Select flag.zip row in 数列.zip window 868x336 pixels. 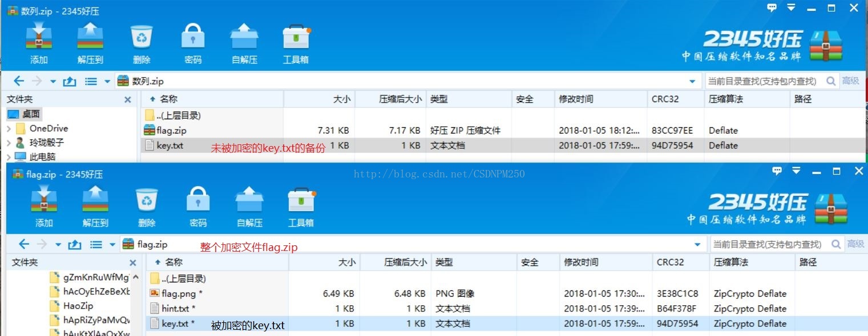[502, 130]
